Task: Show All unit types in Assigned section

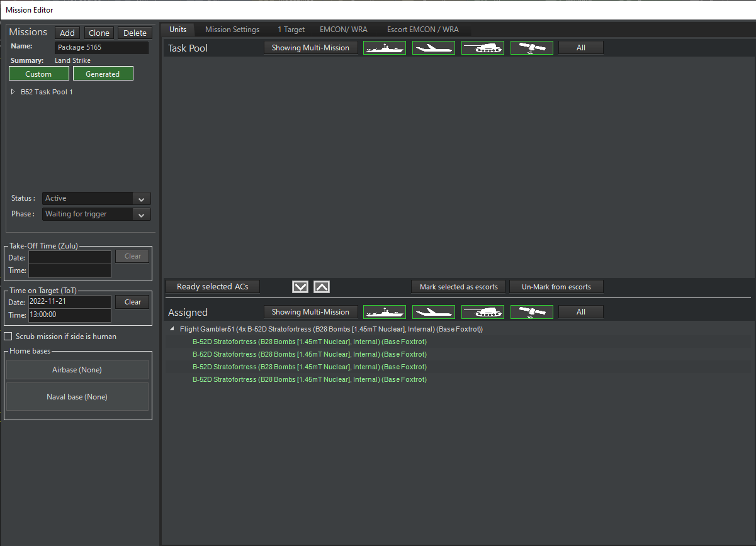Action: pyautogui.click(x=581, y=312)
